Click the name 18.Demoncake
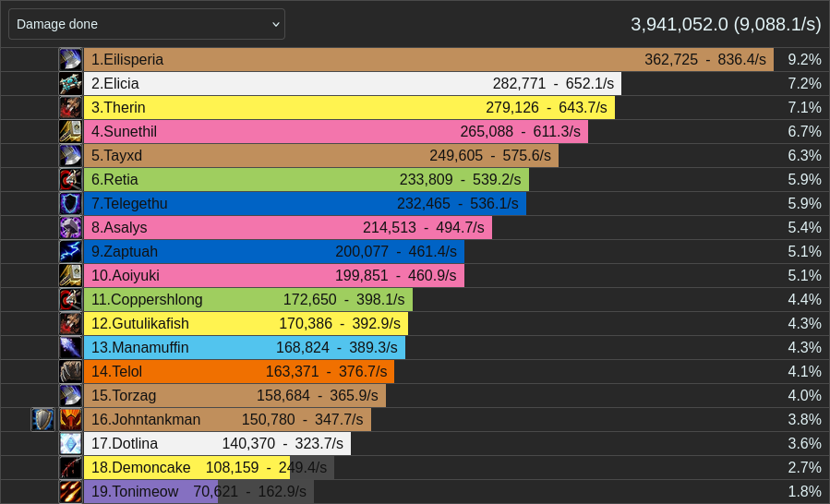Image resolution: width=830 pixels, height=504 pixels. tap(141, 467)
